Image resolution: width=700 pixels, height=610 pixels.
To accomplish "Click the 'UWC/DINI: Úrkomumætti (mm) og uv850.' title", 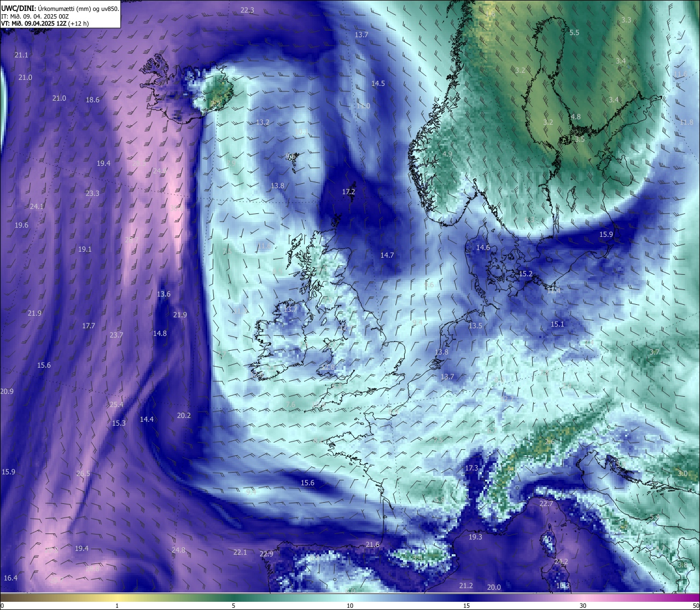I will point(60,8).
